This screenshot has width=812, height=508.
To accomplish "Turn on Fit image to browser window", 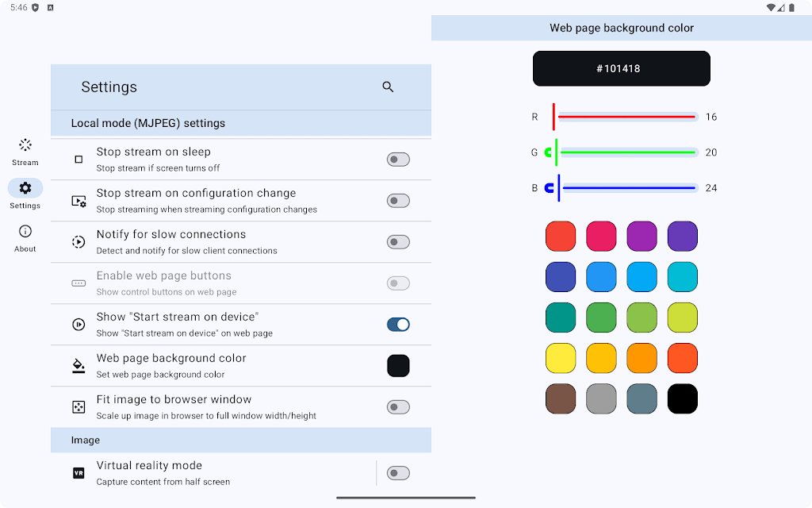I will (x=398, y=407).
